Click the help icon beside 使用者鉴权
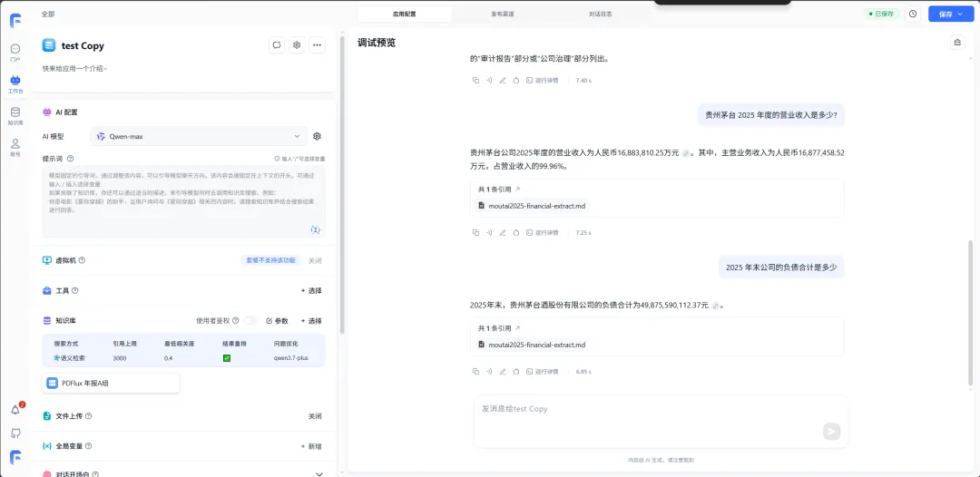This screenshot has height=477, width=980. click(x=236, y=320)
